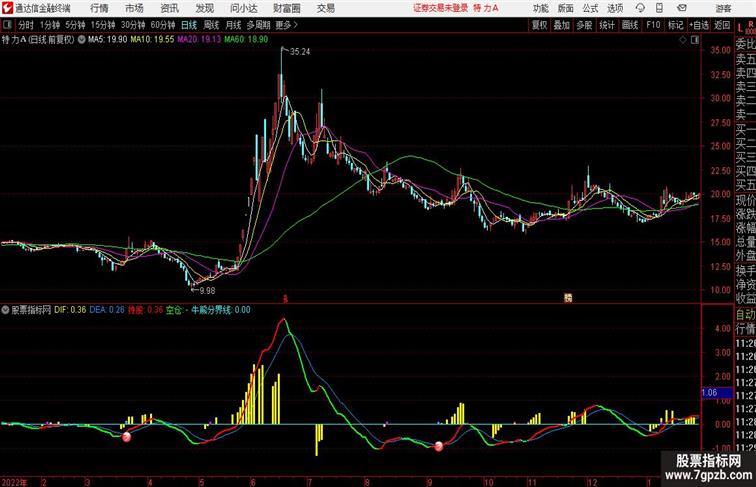Switch to 5分钟 period
Screen dimensions: 756x487
(x=75, y=25)
